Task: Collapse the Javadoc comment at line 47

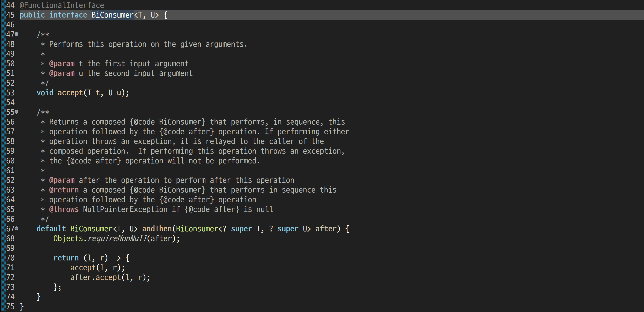Action: pyautogui.click(x=16, y=34)
